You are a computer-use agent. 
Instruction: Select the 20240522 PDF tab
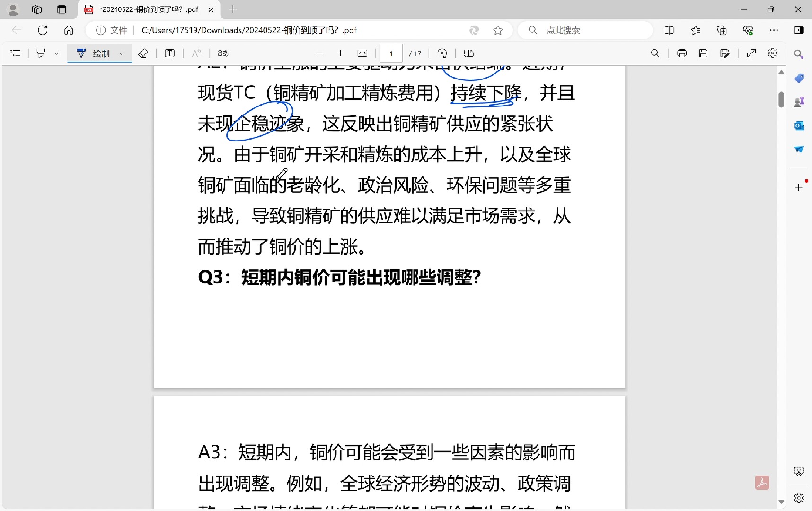[149, 9]
